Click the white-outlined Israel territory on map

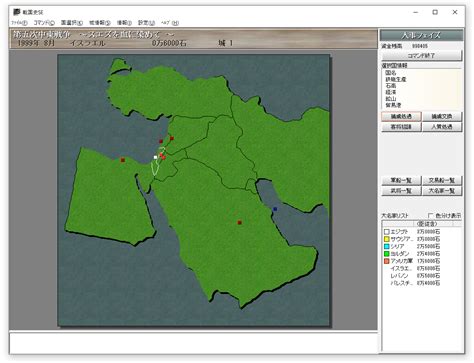[155, 168]
